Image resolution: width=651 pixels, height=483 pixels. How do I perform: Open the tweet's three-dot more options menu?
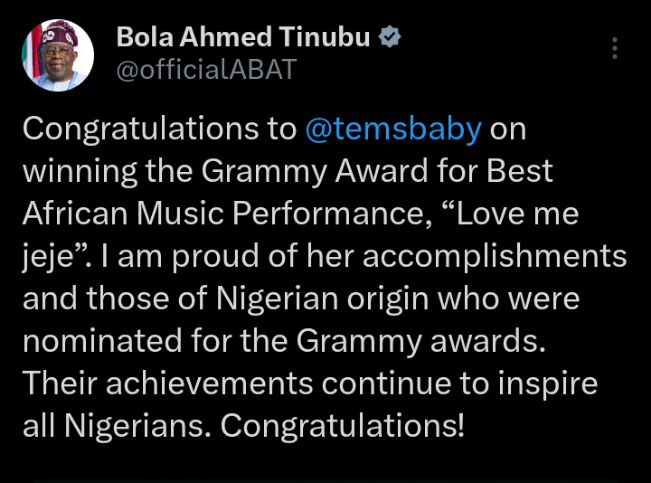click(x=615, y=49)
